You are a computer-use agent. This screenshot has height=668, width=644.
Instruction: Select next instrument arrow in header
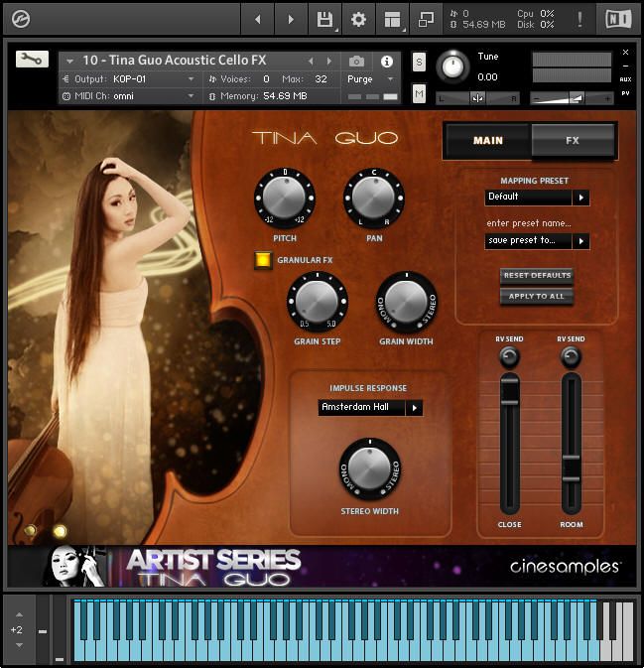(x=328, y=62)
